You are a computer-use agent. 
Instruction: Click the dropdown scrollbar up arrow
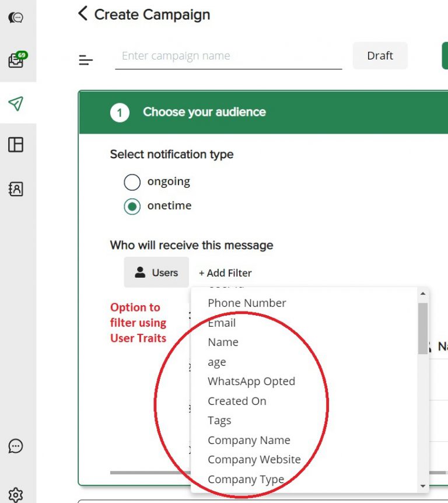click(x=423, y=294)
